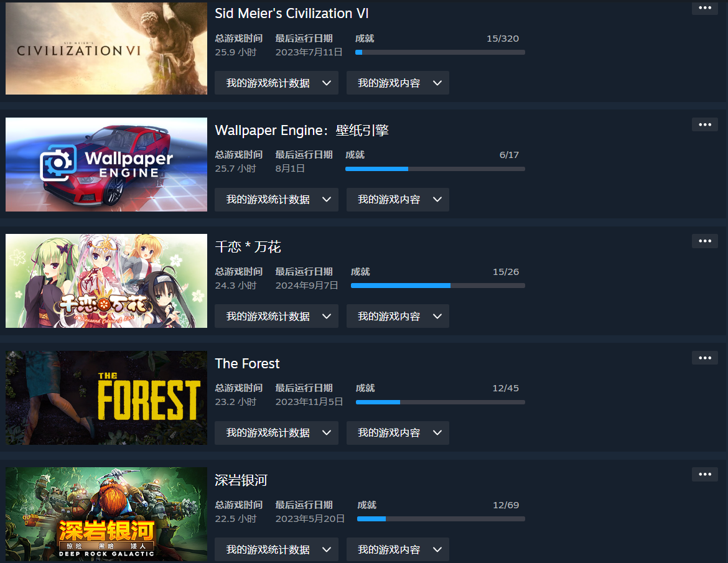Expand 我的游戏内容 for The Forest
Viewport: 728px width, 563px height.
pos(398,433)
